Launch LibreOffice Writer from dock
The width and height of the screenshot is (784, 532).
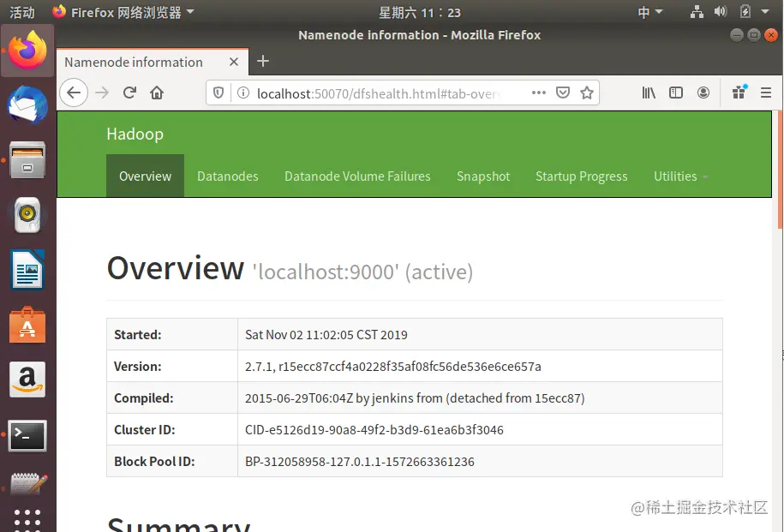(27, 270)
